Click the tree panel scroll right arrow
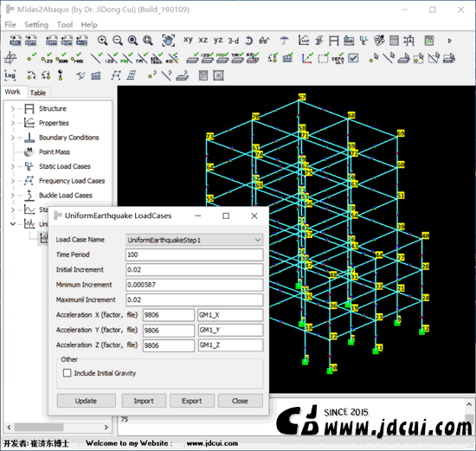Image resolution: width=476 pixels, height=451 pixels. (106, 427)
